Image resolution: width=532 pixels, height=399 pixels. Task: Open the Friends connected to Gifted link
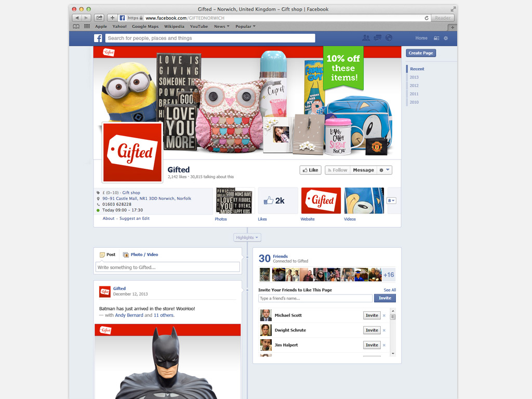[x=280, y=256]
